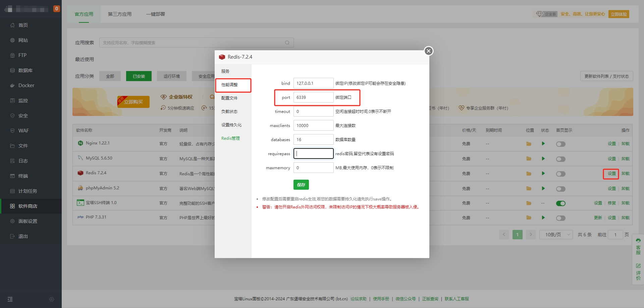Toggle homepage display for phpMyAdmin 5.2

click(560, 189)
